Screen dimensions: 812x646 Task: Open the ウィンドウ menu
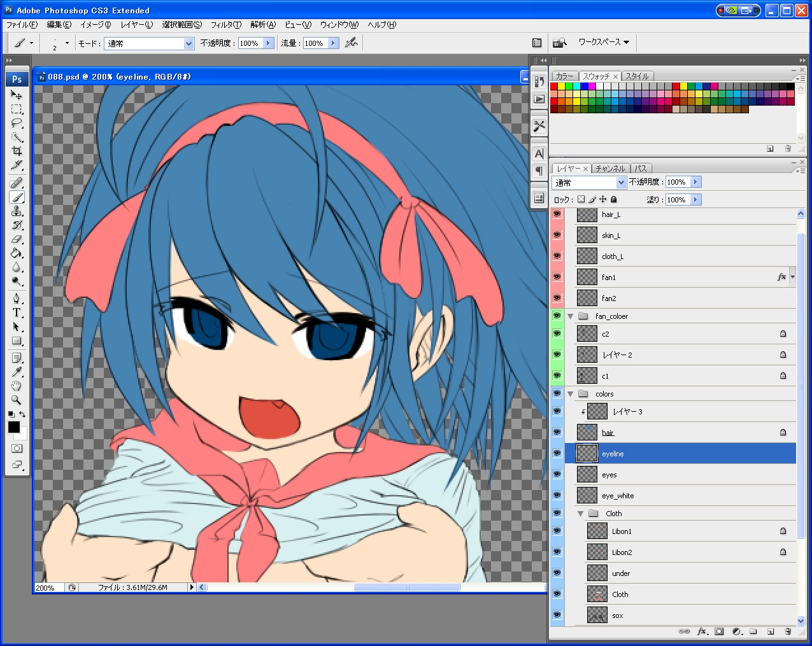(x=339, y=25)
